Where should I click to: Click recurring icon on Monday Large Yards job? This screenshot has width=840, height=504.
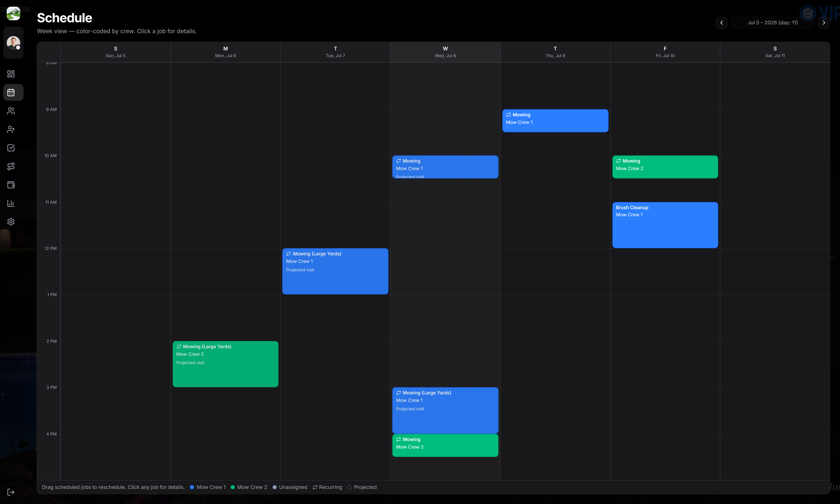coord(178,346)
